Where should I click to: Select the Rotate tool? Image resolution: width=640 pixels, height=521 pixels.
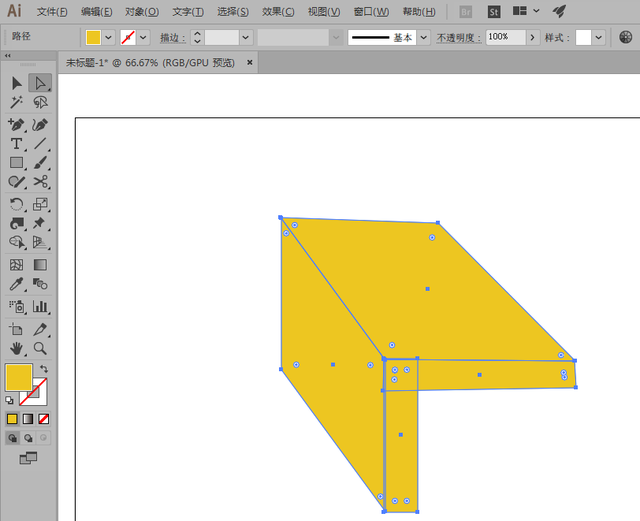tap(16, 204)
